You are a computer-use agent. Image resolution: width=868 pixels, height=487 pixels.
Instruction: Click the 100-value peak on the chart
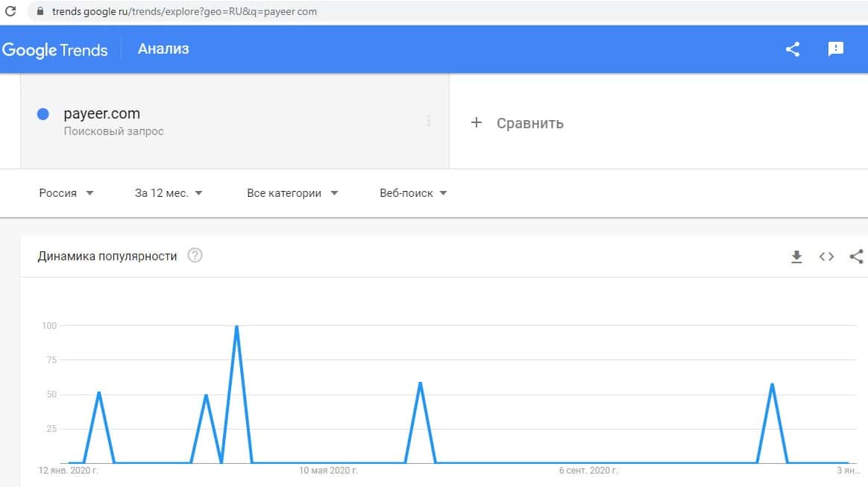(236, 326)
